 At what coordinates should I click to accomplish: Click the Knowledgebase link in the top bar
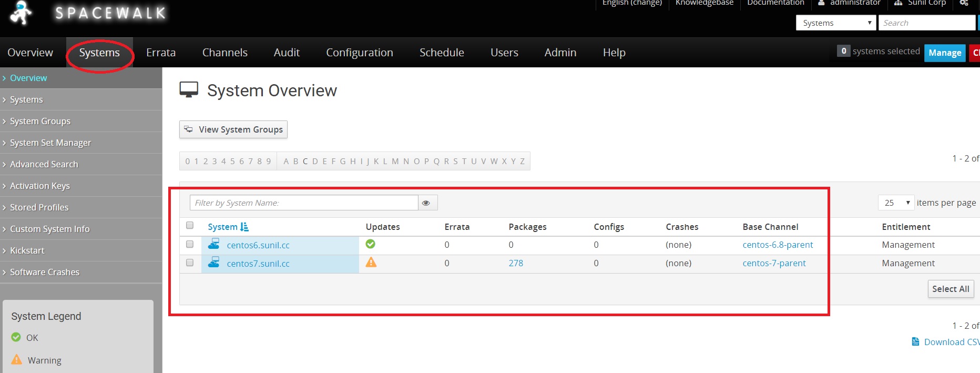[x=705, y=3]
